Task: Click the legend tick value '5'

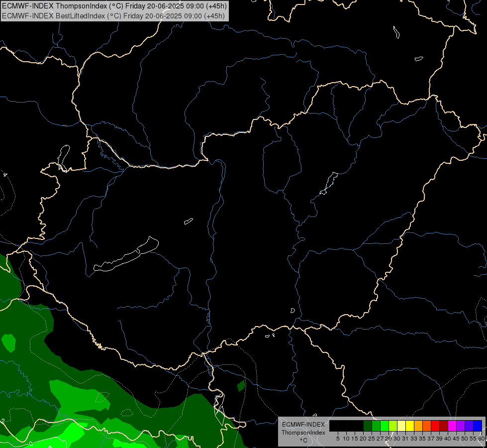Action: 338,439
